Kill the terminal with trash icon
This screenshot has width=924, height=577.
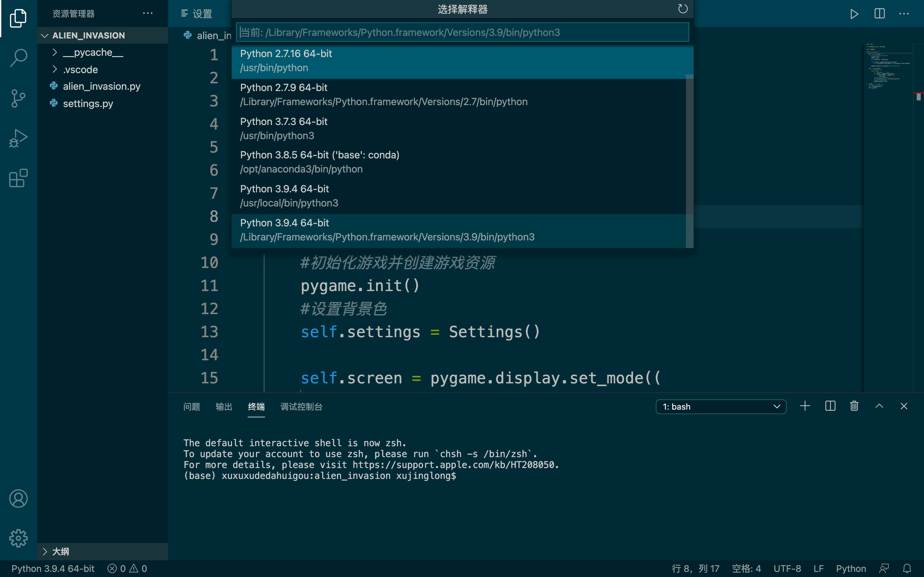tap(854, 406)
